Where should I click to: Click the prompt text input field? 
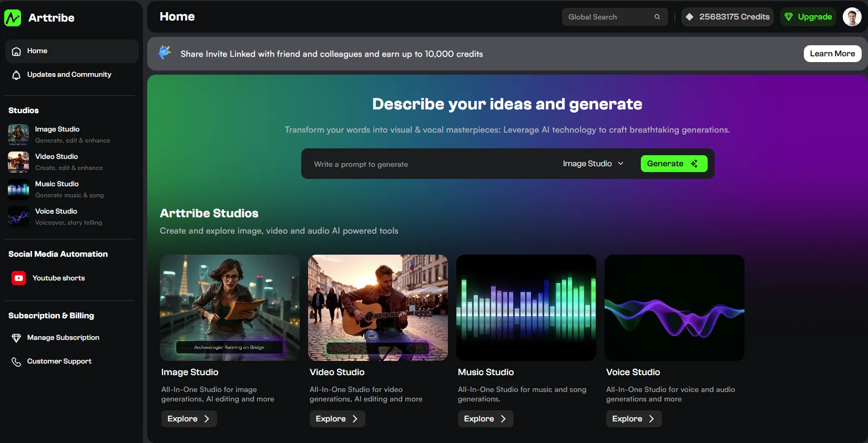click(431, 164)
